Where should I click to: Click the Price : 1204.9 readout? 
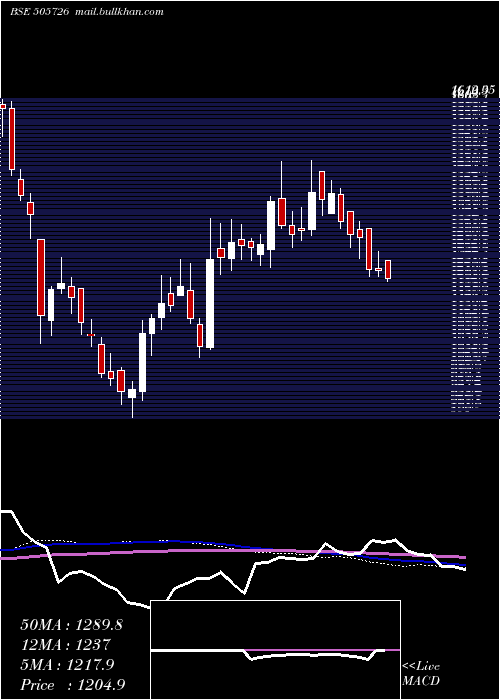coord(72,684)
